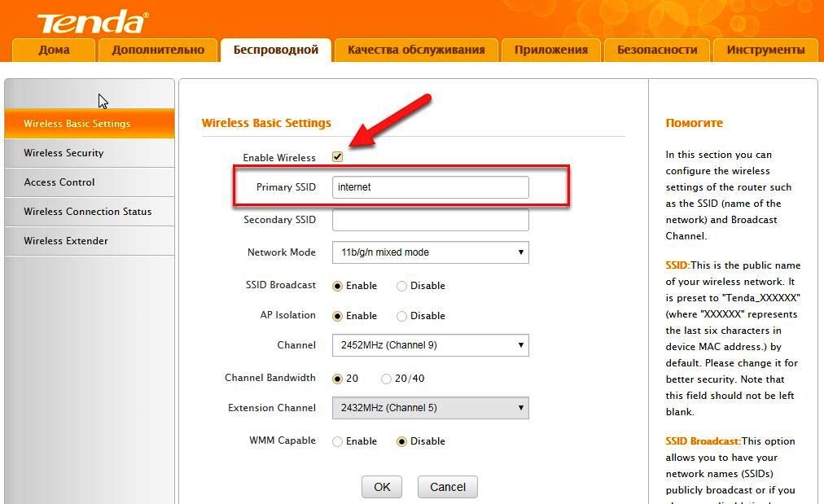Open the Дома tab
The image size is (824, 504).
coord(54,50)
